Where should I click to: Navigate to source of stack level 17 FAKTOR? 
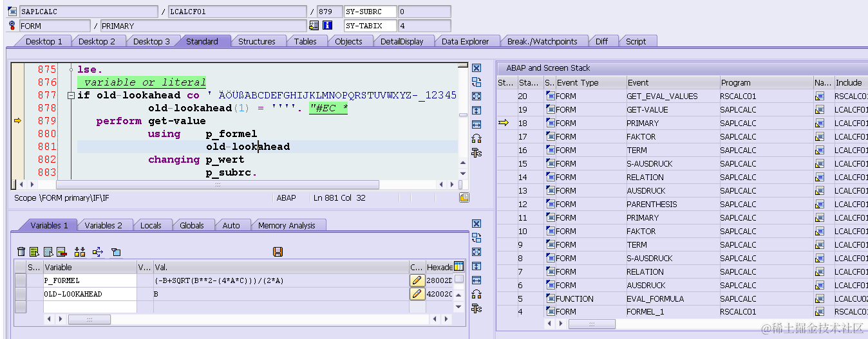[820, 136]
